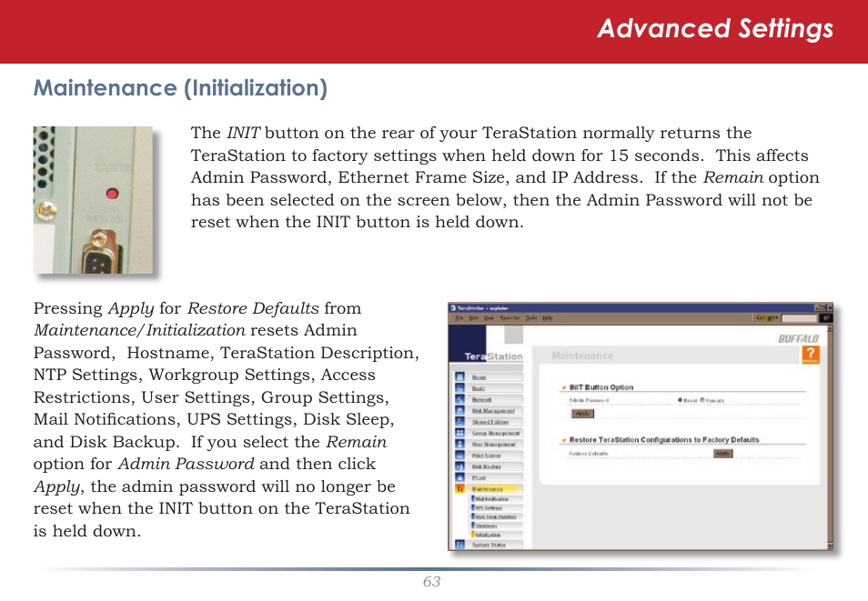
Task: Open the Basic link in sidebar
Action: pos(479,388)
